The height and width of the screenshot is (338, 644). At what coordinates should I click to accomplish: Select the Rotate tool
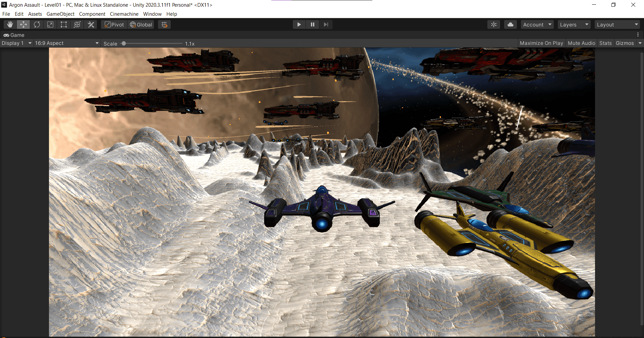coord(37,24)
